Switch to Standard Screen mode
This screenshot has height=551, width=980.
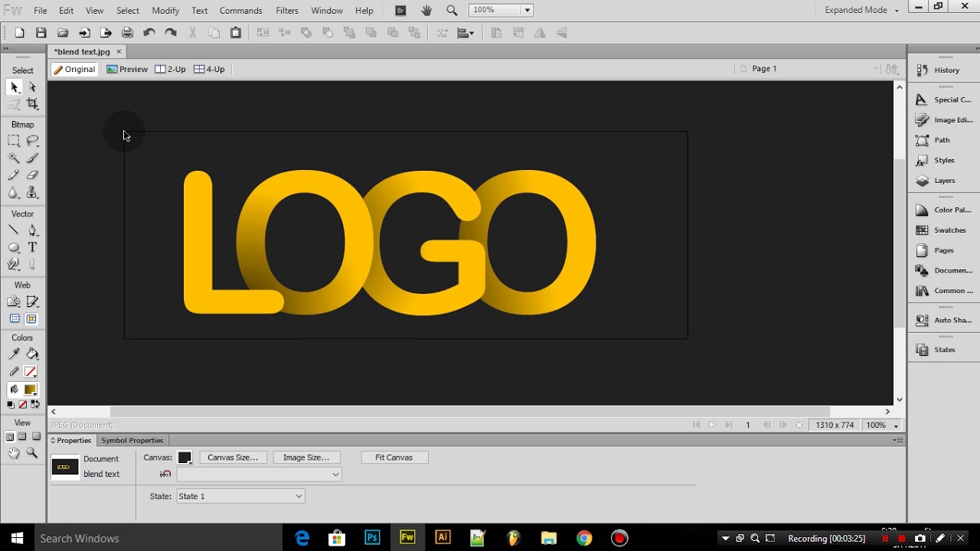pyautogui.click(x=10, y=437)
